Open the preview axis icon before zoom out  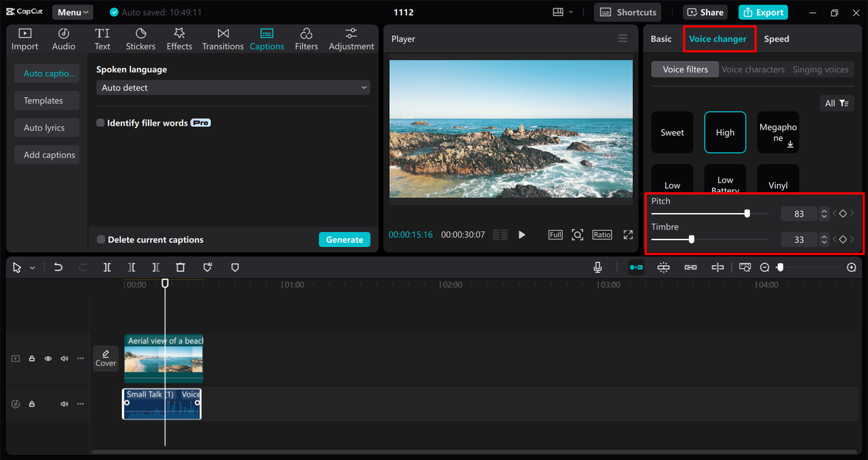click(745, 267)
